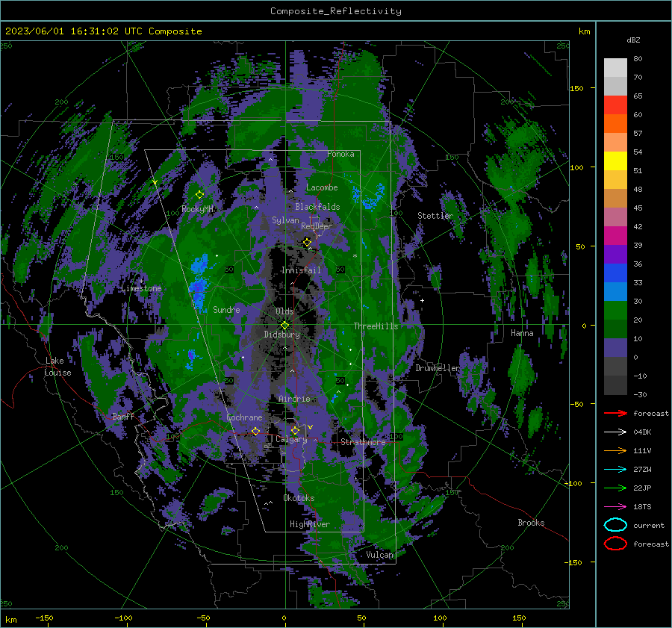Click the orange 111V arrow in legend
This screenshot has height=628, width=672.
pyautogui.click(x=615, y=450)
